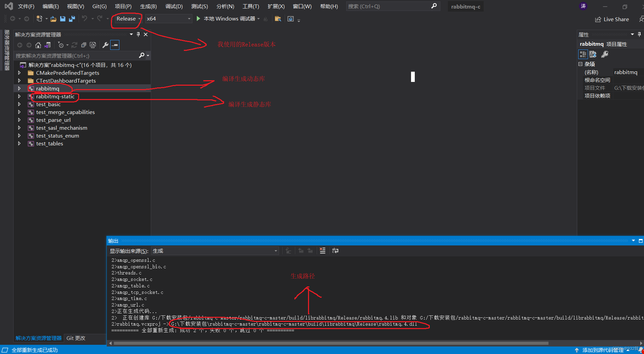Expand the rabbitmq-static project node
The width and height of the screenshot is (644, 354).
coord(19,96)
